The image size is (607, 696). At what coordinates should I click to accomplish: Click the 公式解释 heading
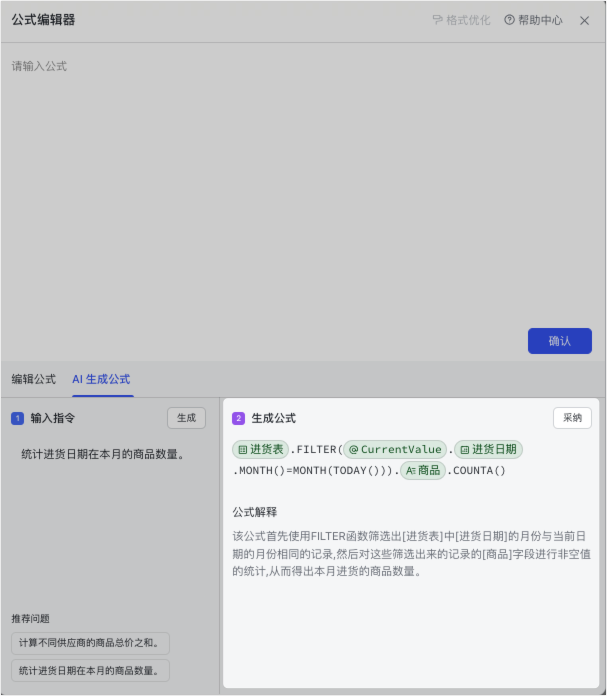[254, 512]
